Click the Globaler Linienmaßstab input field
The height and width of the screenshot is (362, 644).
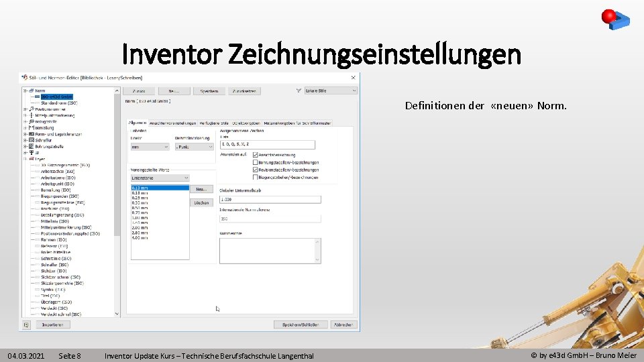pos(270,200)
